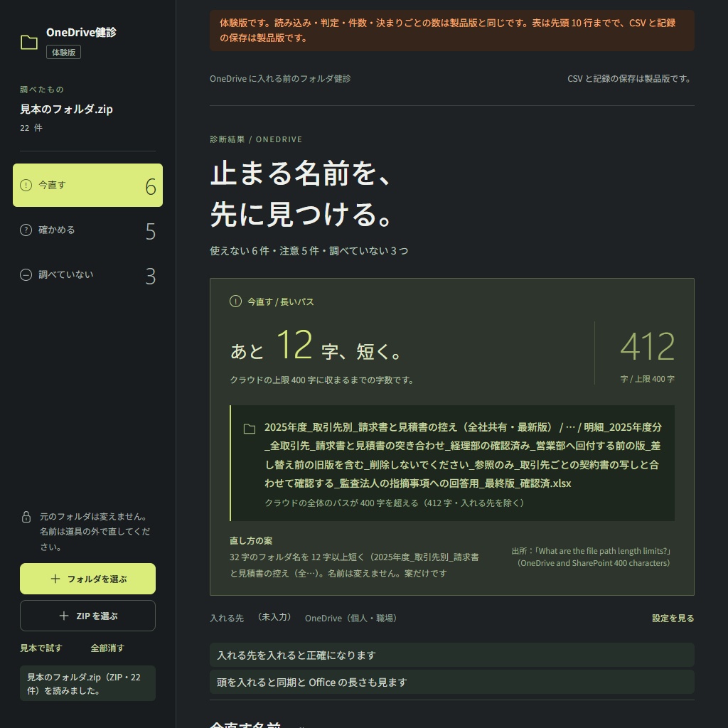Click the 入れる先 label
This screenshot has width=728, height=728.
point(227,618)
